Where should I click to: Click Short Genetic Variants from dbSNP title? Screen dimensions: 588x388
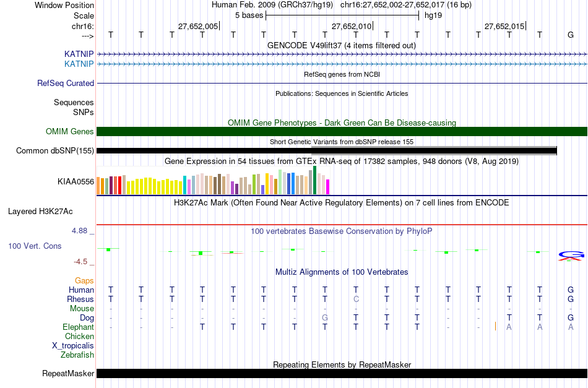click(342, 142)
